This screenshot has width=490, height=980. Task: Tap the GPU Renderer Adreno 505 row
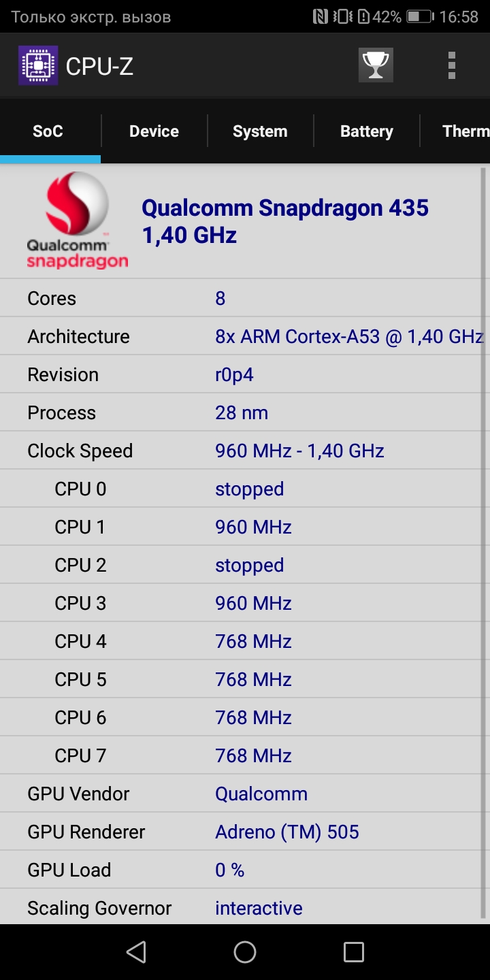pos(241,832)
